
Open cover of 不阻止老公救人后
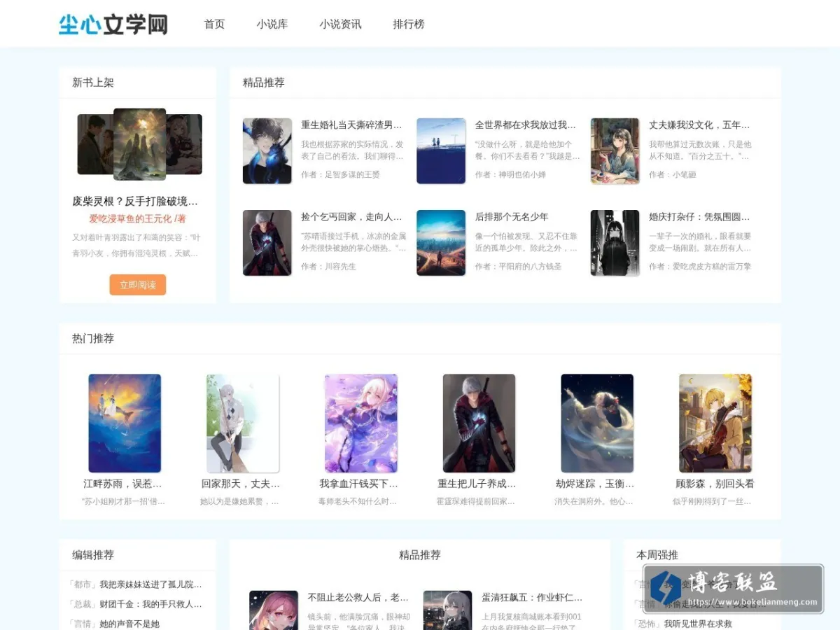(274, 610)
